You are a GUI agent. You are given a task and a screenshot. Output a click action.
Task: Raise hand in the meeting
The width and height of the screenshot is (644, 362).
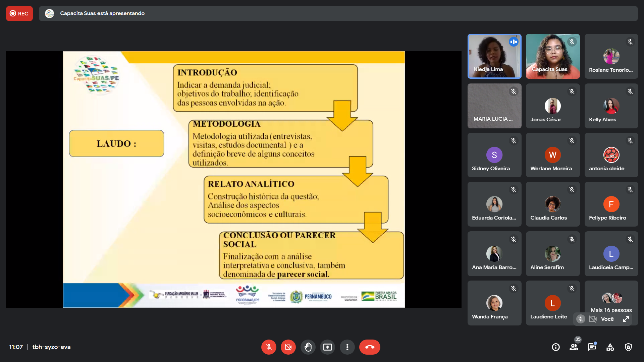coord(308,347)
